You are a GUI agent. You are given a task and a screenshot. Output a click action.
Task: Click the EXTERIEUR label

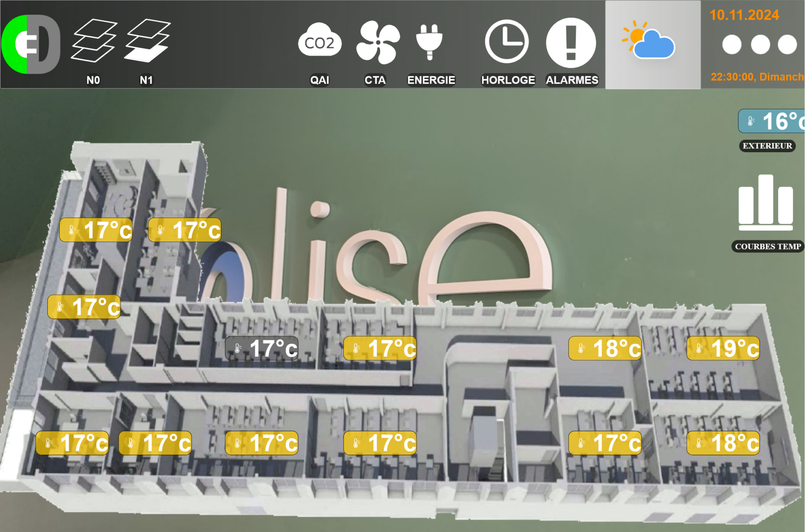pos(767,146)
